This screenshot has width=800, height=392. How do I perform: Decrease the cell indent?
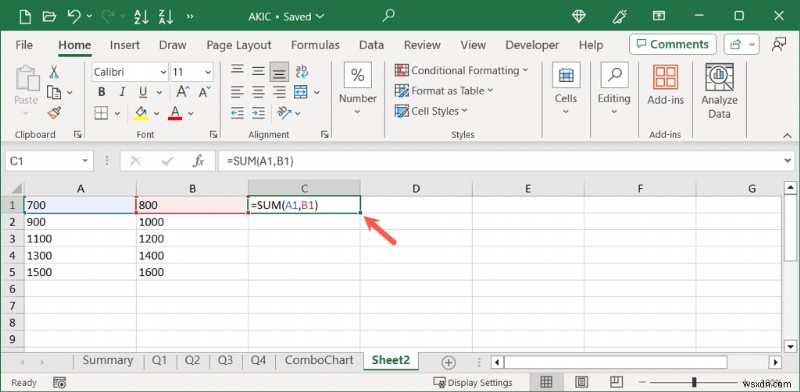pos(237,113)
